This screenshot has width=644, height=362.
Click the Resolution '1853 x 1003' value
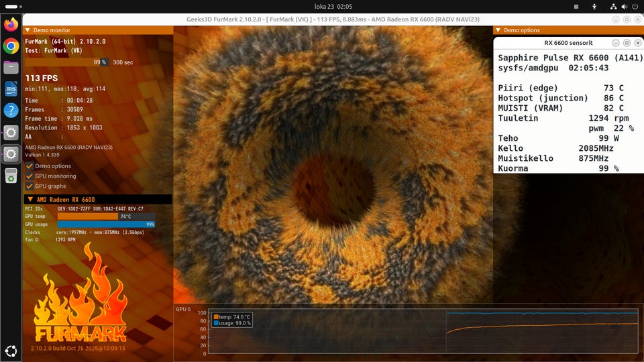[85, 127]
